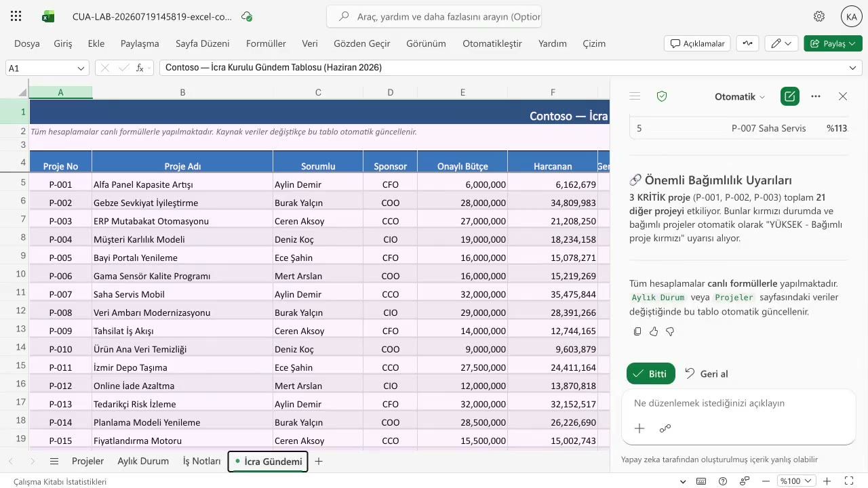The width and height of the screenshot is (868, 488).
Task: Click the plus attach icon in prompt box
Action: pyautogui.click(x=639, y=428)
